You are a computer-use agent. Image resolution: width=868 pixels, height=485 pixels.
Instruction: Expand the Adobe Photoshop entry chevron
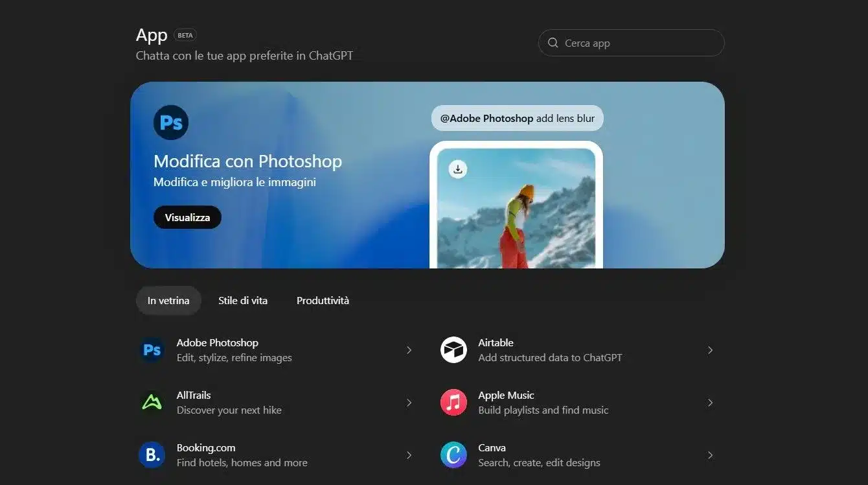pyautogui.click(x=409, y=350)
